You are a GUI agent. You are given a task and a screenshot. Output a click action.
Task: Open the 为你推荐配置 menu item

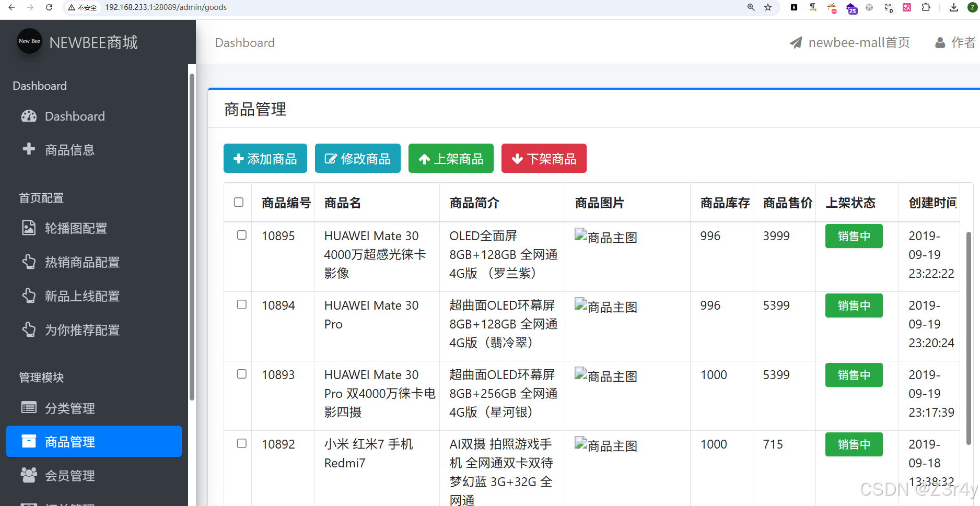coord(94,330)
